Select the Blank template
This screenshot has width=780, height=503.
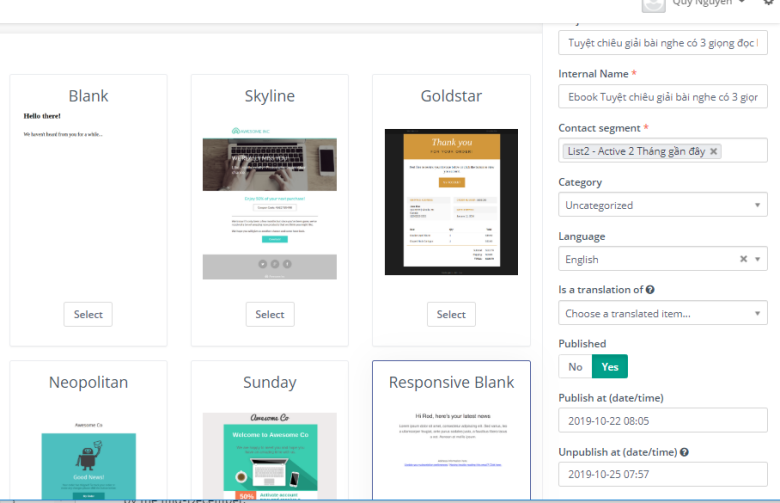pyautogui.click(x=88, y=314)
